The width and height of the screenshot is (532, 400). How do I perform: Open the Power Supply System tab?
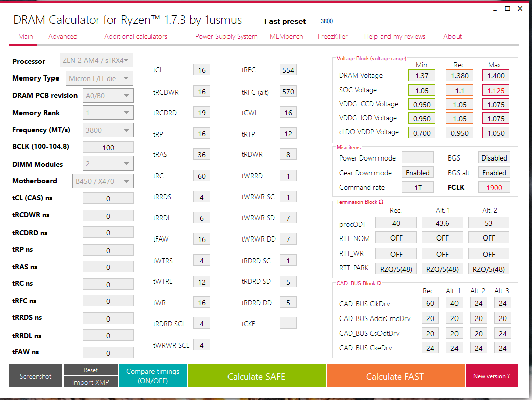tap(226, 36)
